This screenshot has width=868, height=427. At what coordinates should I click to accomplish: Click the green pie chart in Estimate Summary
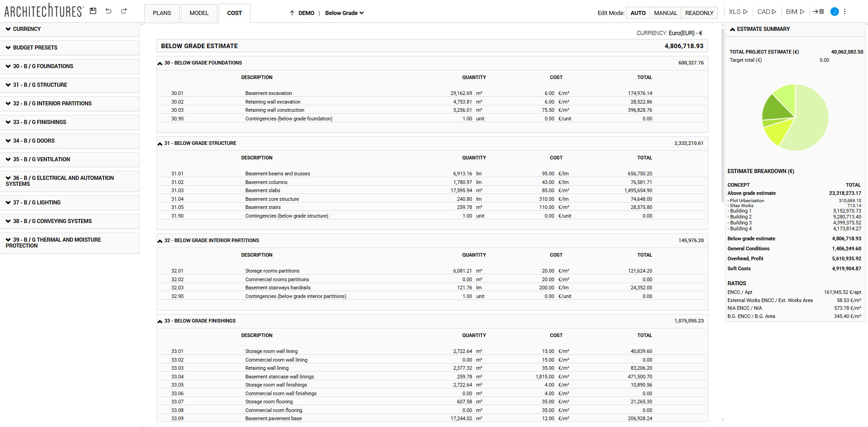[795, 117]
